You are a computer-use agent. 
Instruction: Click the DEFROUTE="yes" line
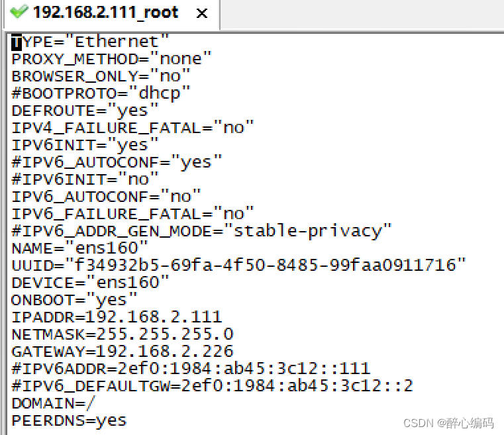85,111
